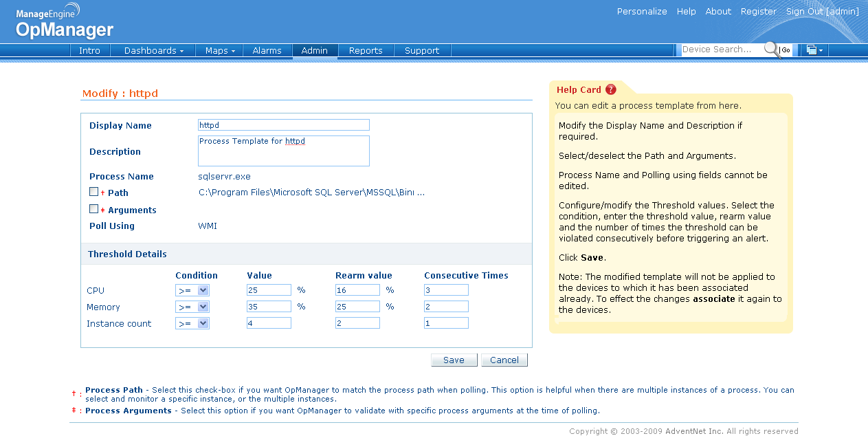Viewport: 868px width, 436px height.
Task: Expand the Maps menu
Action: pos(220,51)
